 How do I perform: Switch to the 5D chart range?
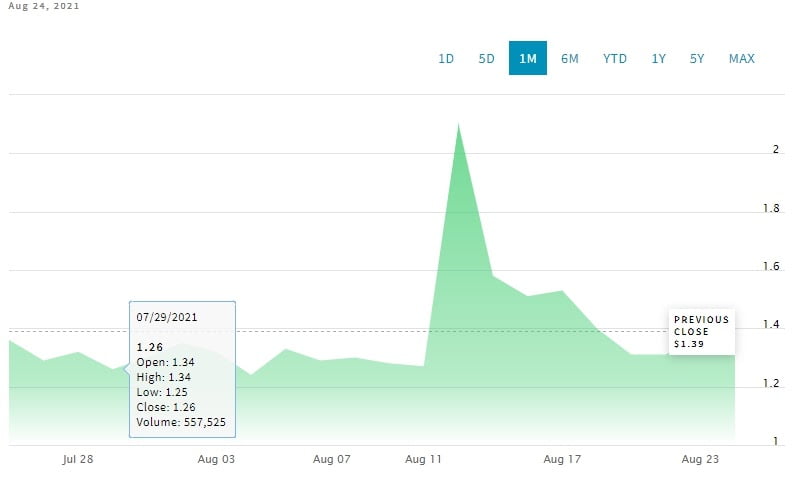486,58
